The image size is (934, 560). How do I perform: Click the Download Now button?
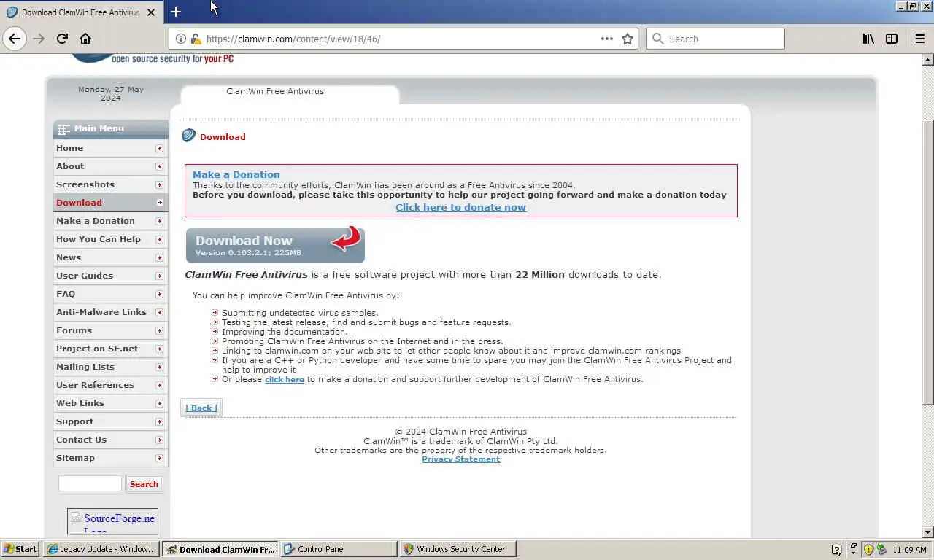click(275, 245)
